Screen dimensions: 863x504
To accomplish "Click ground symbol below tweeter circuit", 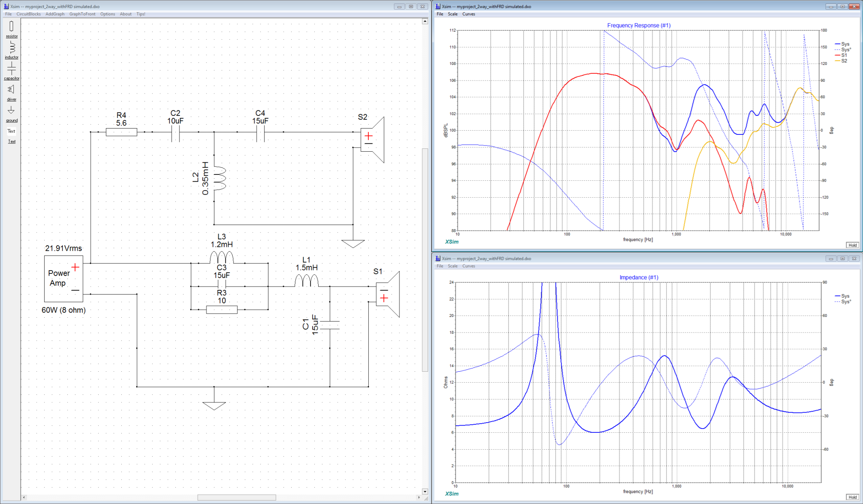I will (x=353, y=244).
